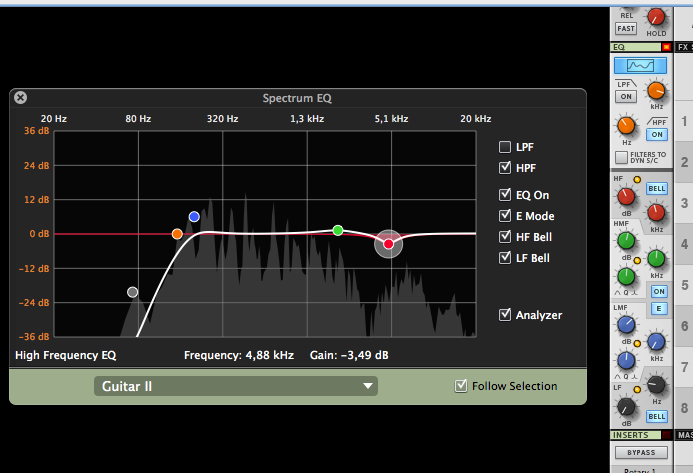Select the orange LF node on the EQ curve
Viewport: 693px width, 473px height.
click(x=177, y=234)
